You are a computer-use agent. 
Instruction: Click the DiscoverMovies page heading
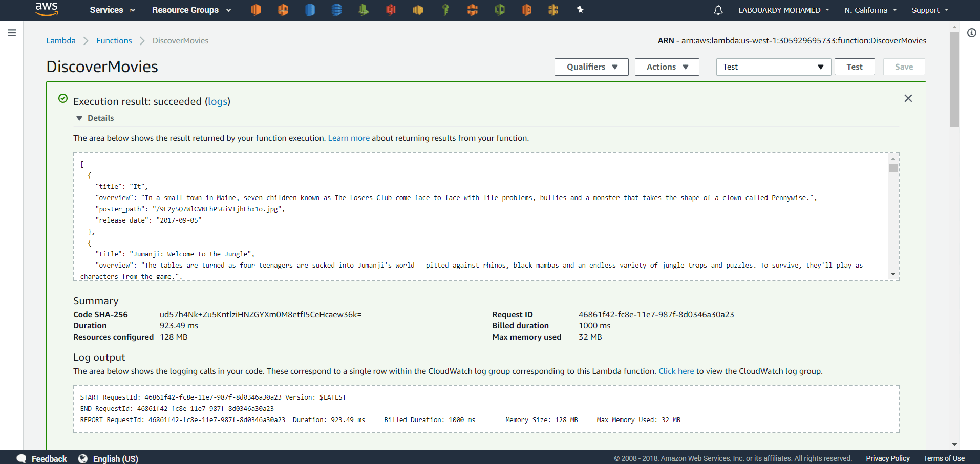click(102, 67)
